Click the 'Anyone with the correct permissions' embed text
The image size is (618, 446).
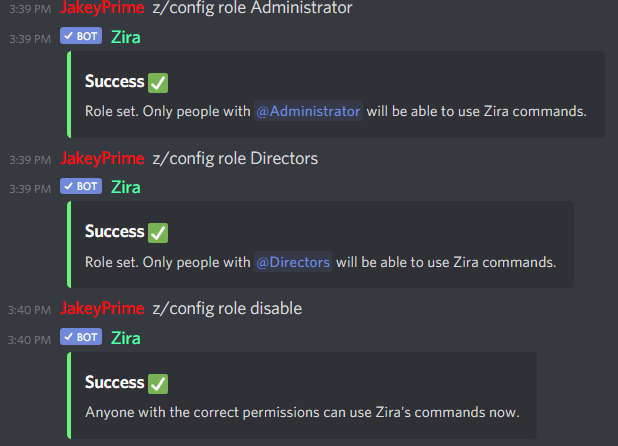coord(302,412)
